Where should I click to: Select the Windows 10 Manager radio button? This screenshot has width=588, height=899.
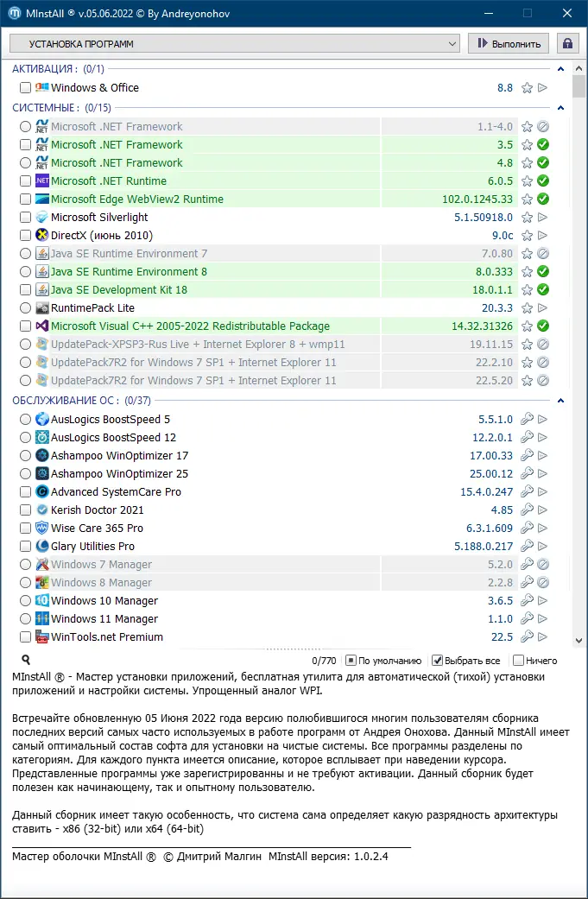coord(25,600)
